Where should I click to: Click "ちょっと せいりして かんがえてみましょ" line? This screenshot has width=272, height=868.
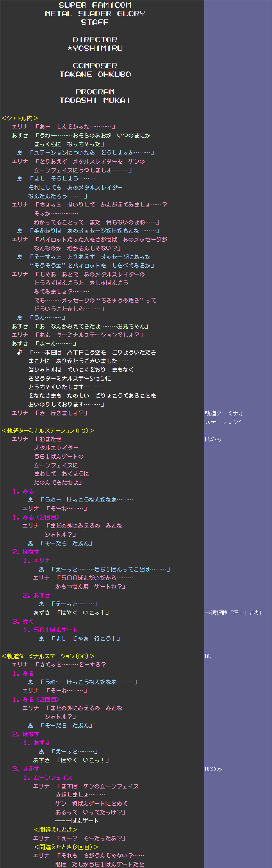coord(101,205)
